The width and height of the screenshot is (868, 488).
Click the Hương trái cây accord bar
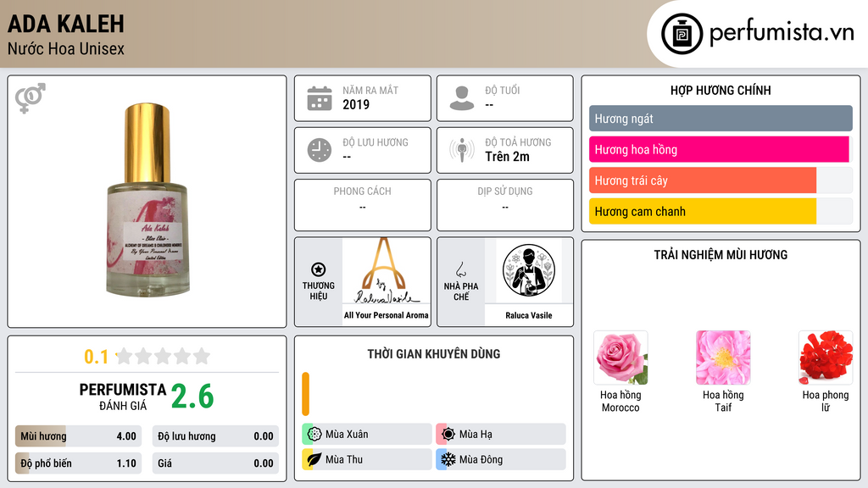click(x=721, y=180)
